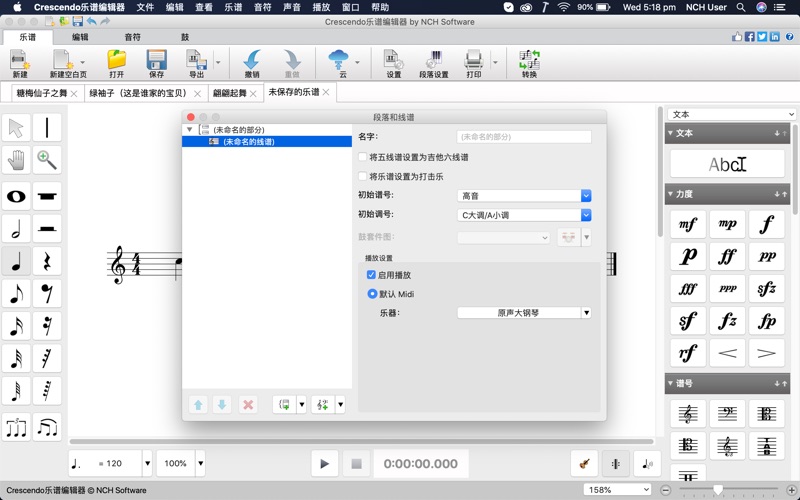This screenshot has width=800, height=500.
Task: Check the percussion staff option
Action: coord(363,177)
